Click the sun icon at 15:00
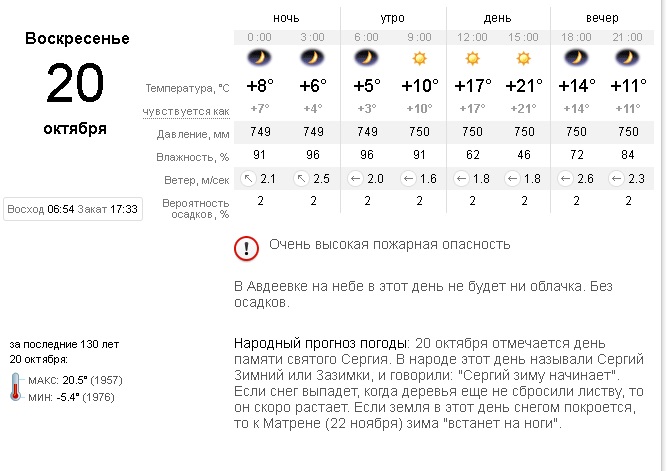Image resolution: width=668 pixels, height=471 pixels. click(x=524, y=58)
